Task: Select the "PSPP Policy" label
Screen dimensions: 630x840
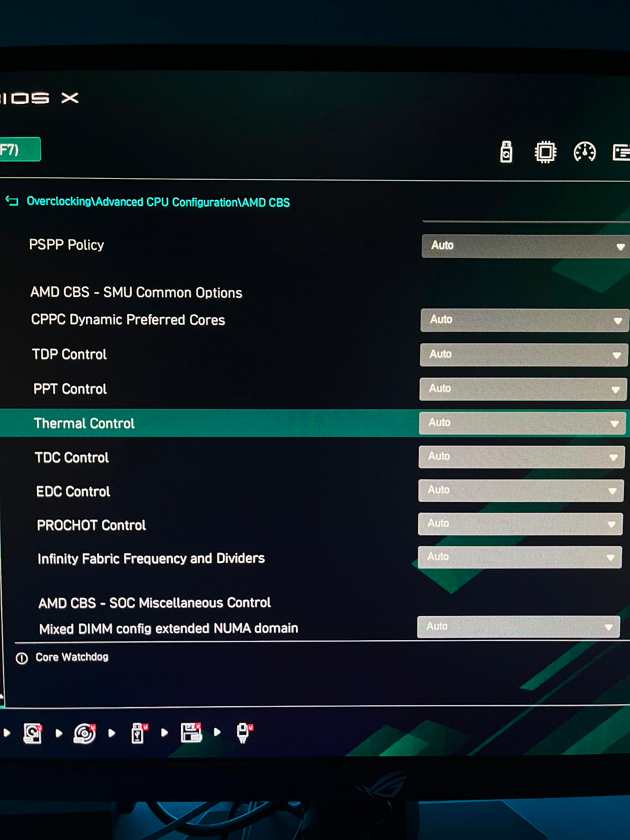Action: [66, 245]
